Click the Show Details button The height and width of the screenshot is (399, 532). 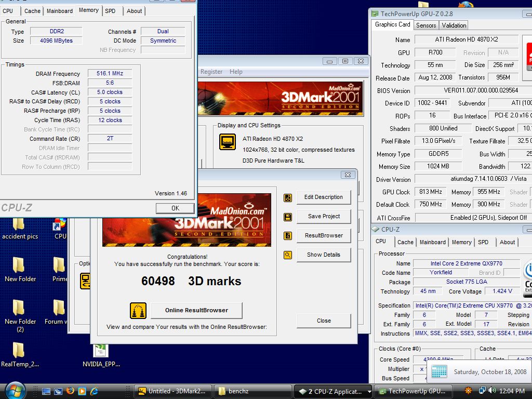323,255
